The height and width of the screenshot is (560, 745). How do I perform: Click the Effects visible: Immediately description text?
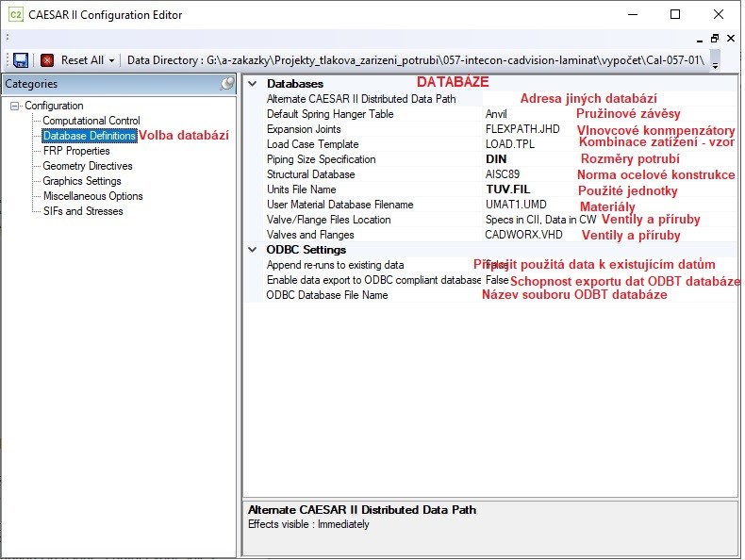[x=308, y=524]
